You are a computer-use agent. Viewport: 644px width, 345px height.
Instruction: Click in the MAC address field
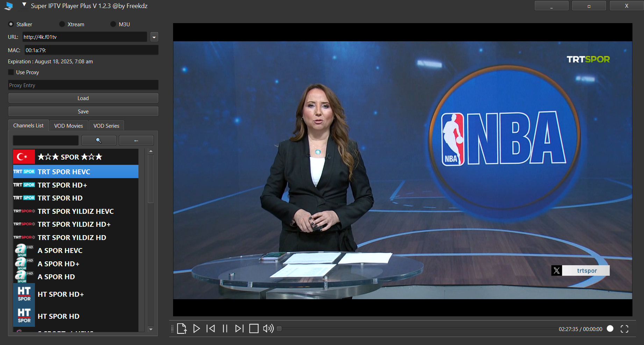click(91, 50)
